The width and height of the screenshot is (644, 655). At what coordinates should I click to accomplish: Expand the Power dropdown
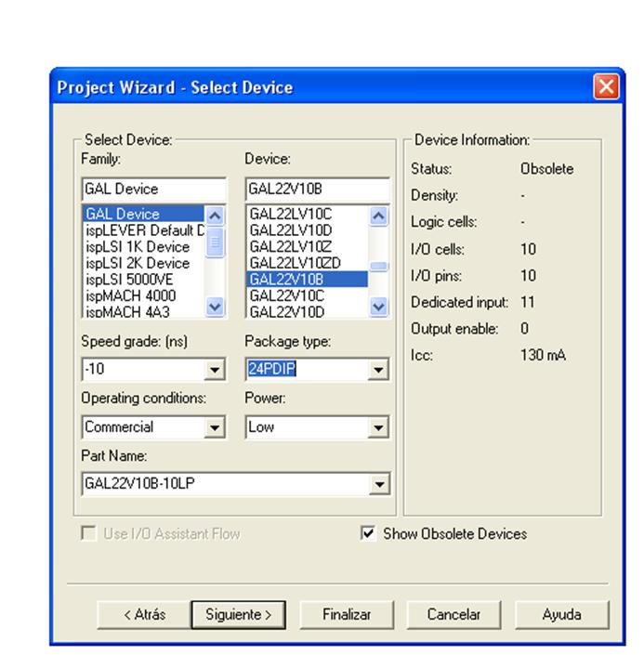pyautogui.click(x=378, y=427)
